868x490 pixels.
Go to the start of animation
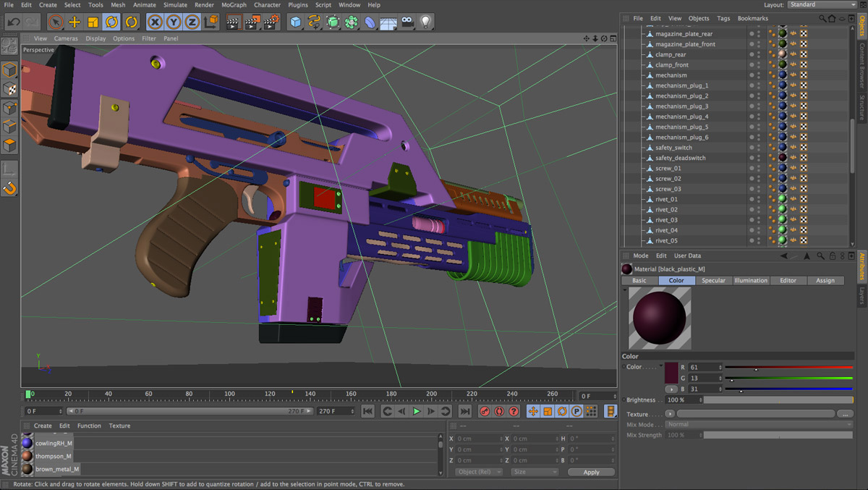point(367,411)
